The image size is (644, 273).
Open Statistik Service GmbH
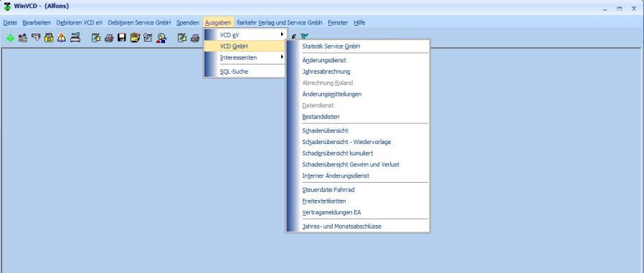click(x=358, y=47)
